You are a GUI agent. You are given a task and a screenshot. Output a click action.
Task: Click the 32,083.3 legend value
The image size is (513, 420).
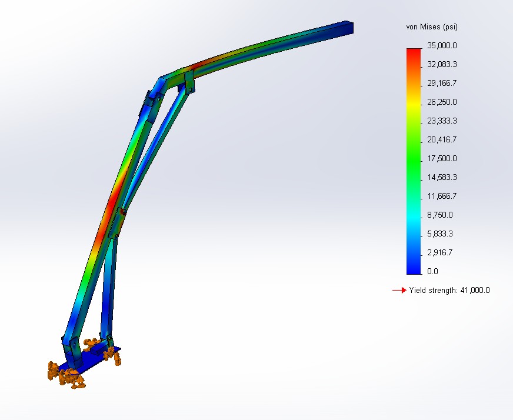442,65
